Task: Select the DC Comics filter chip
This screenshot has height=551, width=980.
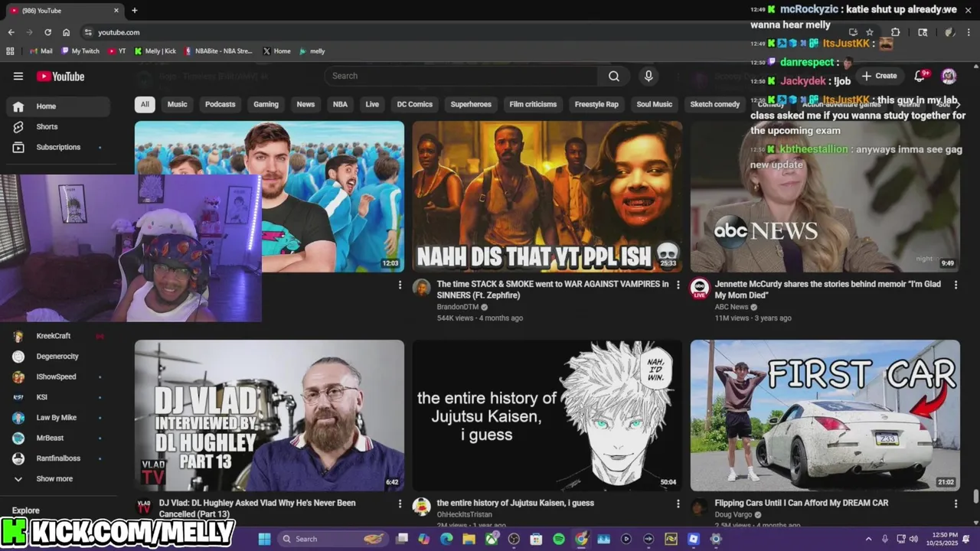Action: click(x=415, y=104)
